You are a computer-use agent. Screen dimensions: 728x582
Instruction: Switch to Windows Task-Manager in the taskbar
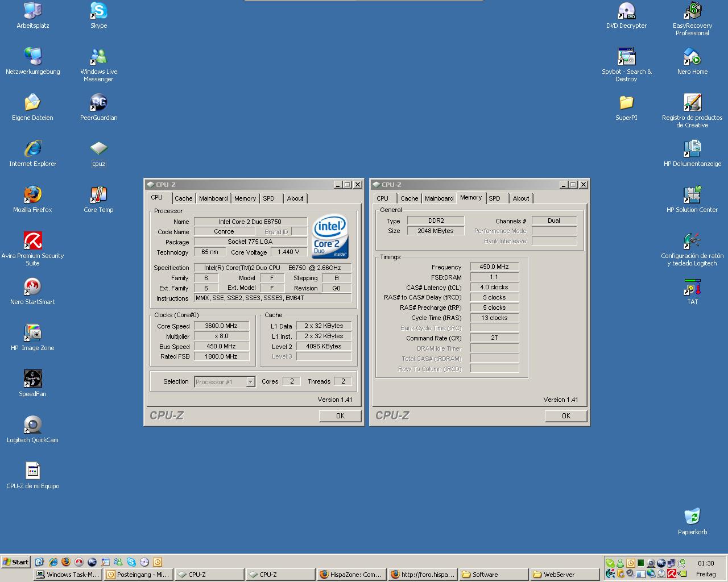(x=68, y=575)
